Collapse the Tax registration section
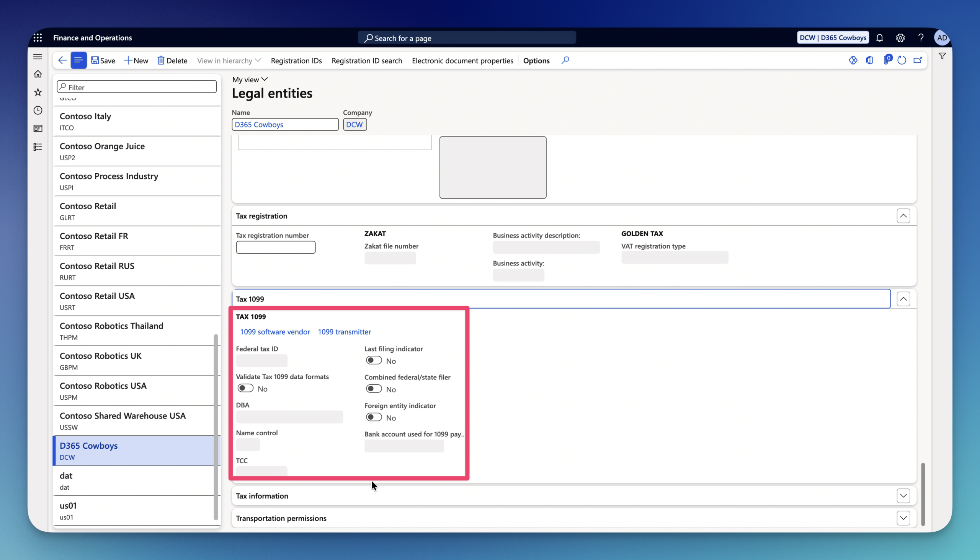This screenshot has height=560, width=980. pyautogui.click(x=903, y=216)
